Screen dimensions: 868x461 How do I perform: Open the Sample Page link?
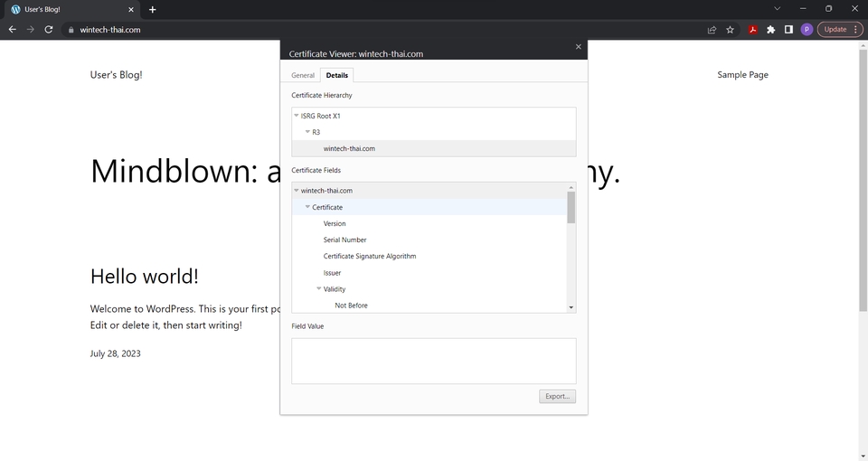pos(742,75)
